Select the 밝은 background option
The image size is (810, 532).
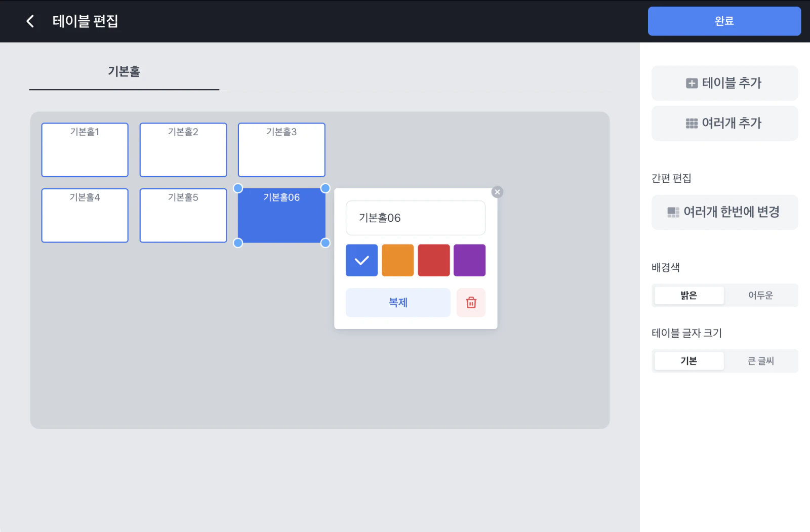pyautogui.click(x=689, y=295)
